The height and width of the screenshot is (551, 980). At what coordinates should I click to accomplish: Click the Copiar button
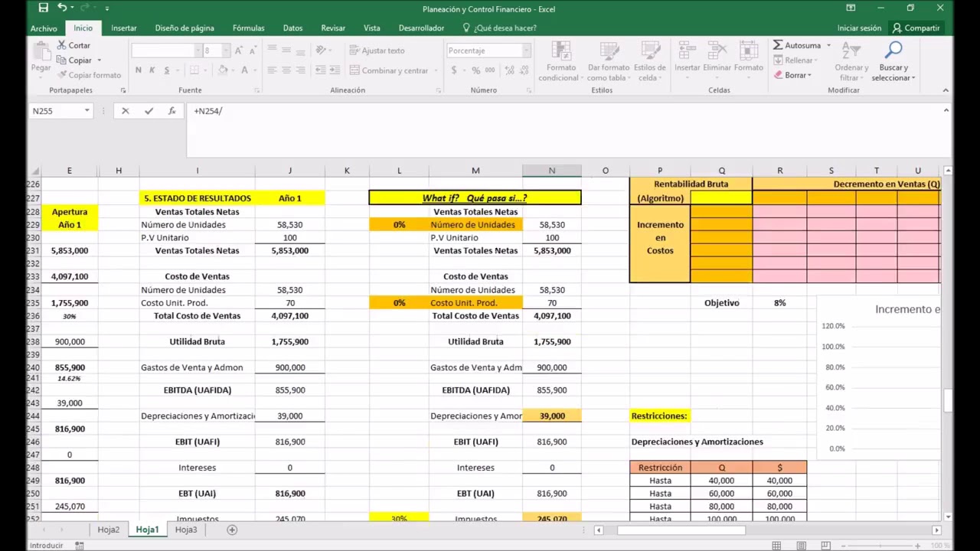pyautogui.click(x=74, y=60)
